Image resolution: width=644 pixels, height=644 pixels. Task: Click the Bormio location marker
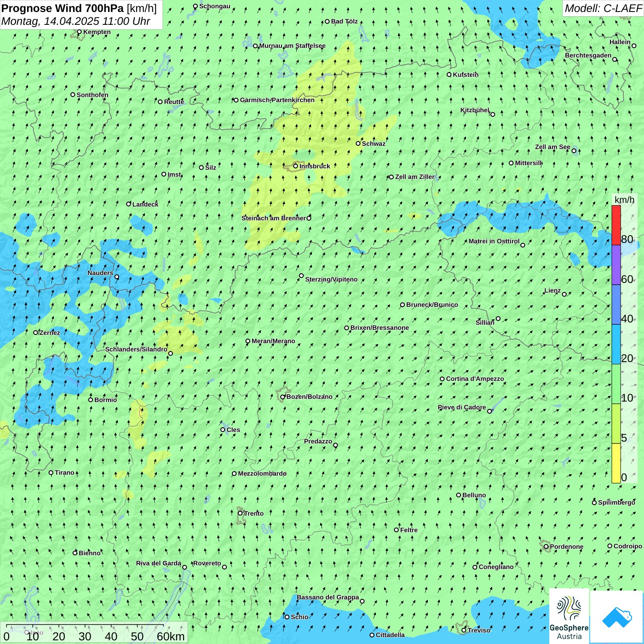pos(91,400)
